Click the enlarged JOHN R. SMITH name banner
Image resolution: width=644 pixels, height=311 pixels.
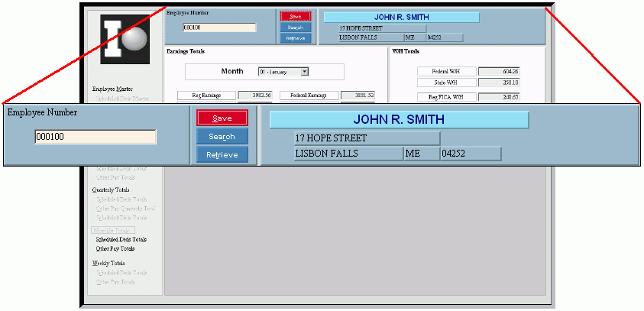pyautogui.click(x=399, y=120)
